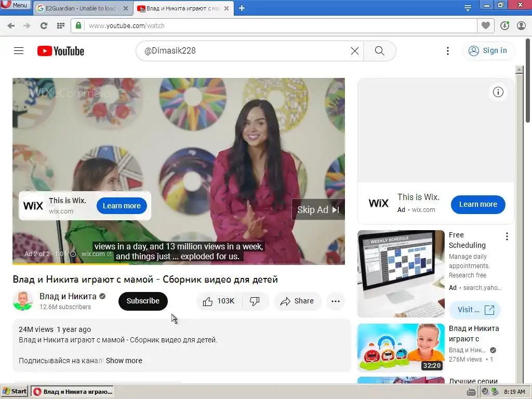Click the Visit button on scheduling ad
The image size is (532, 399).
(474, 310)
